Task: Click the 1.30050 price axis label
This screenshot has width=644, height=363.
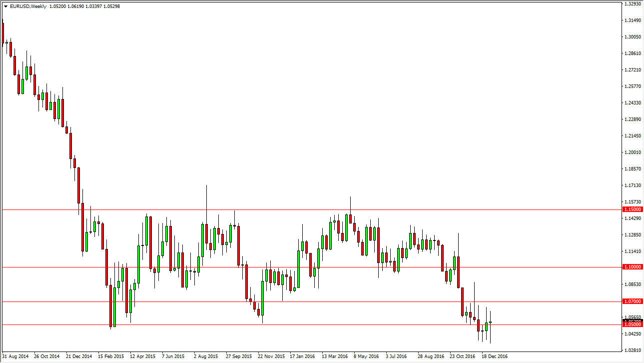Action: tap(633, 37)
